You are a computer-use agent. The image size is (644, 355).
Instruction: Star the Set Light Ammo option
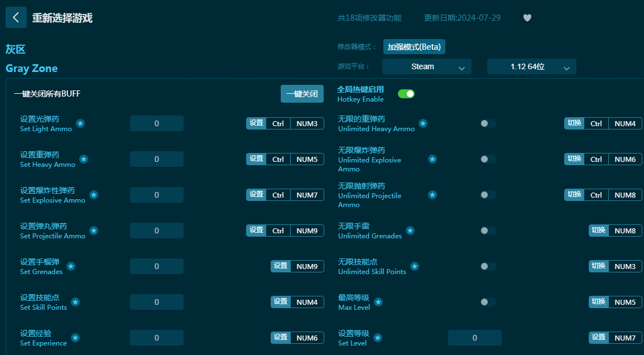point(80,123)
